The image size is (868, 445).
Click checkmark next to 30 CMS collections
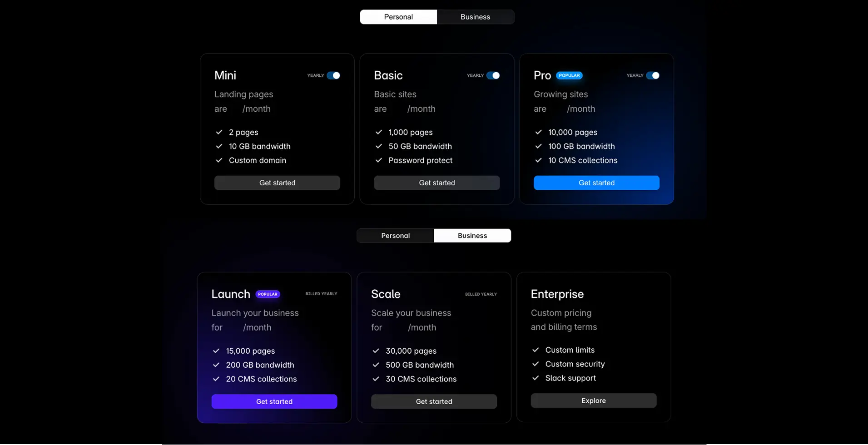pyautogui.click(x=376, y=379)
